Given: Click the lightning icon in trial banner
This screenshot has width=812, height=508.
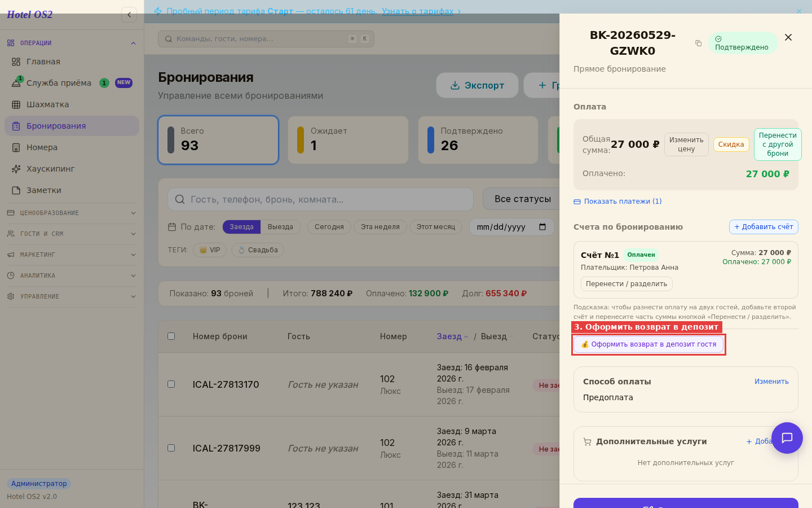Looking at the screenshot, I should [158, 11].
